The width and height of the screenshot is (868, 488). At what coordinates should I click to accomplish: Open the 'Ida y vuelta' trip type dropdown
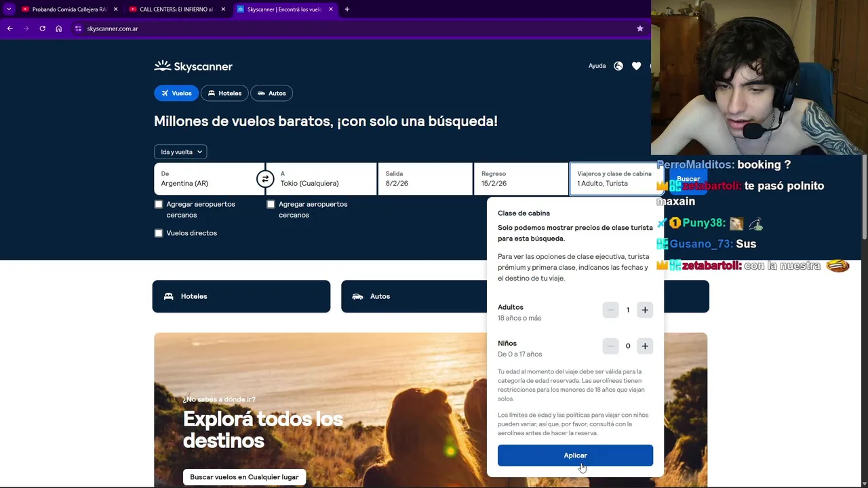(x=180, y=152)
